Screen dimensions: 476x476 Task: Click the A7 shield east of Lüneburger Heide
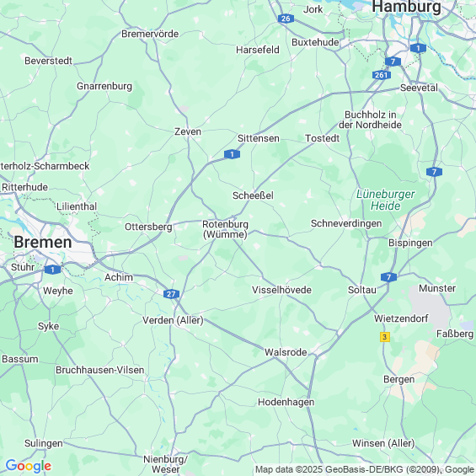click(x=434, y=172)
